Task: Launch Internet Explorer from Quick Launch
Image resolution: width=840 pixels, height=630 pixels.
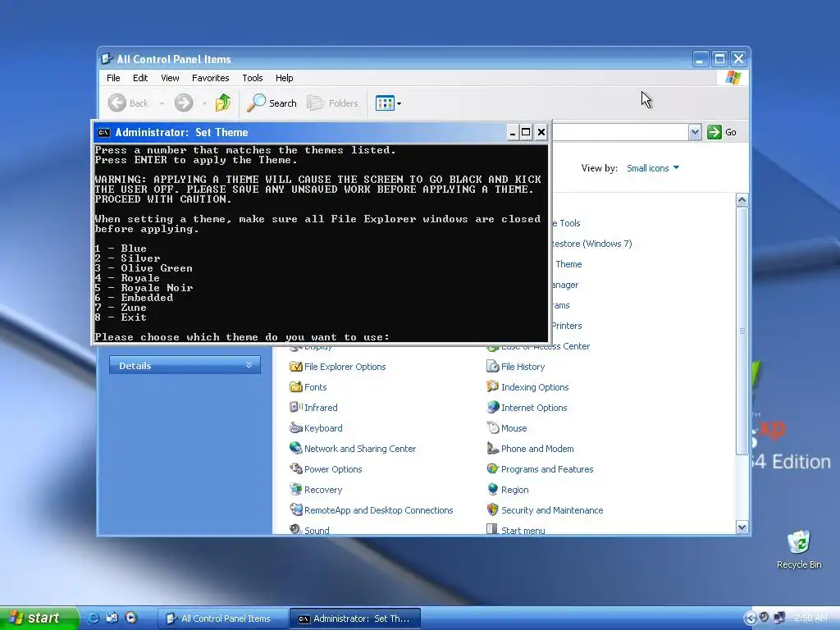Action: [x=94, y=619]
